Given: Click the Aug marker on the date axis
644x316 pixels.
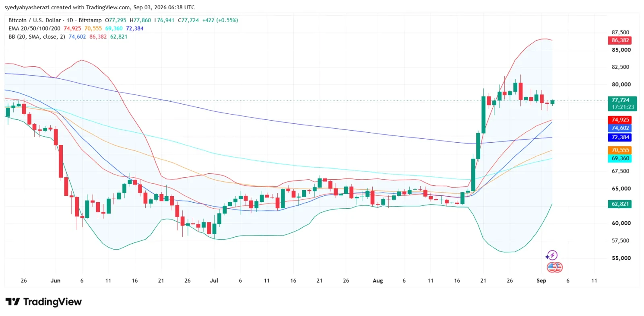Looking at the screenshot, I should pos(378,281).
